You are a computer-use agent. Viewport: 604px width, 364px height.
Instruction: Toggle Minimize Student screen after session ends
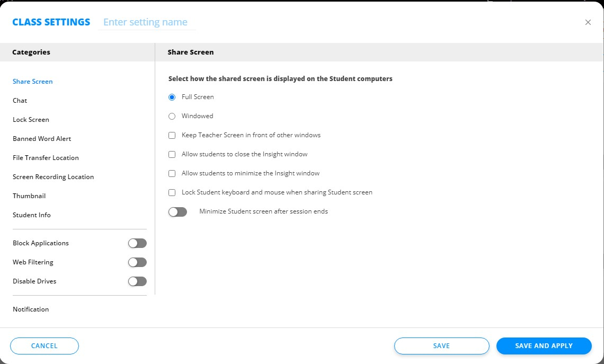click(x=177, y=212)
